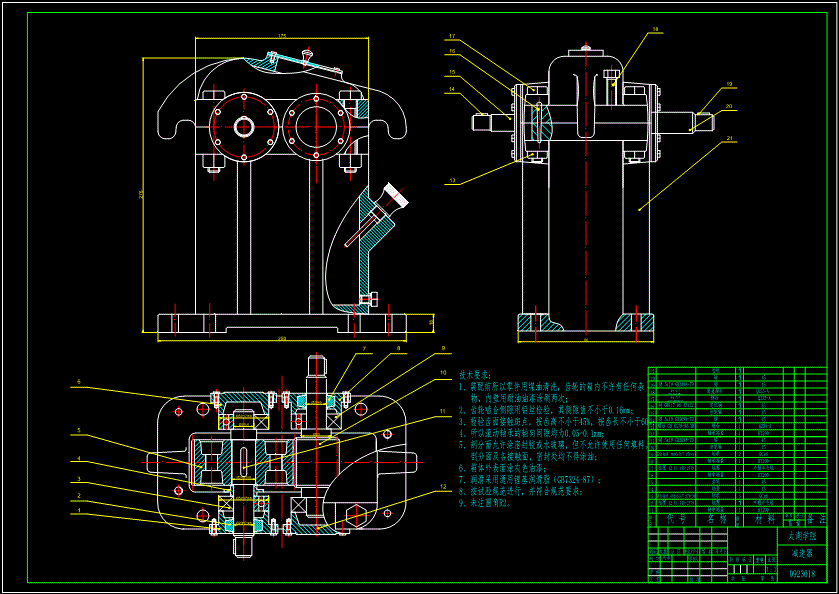839x594 pixels.
Task: Select requirement line mentioning 0.16mm
Action: point(546,410)
